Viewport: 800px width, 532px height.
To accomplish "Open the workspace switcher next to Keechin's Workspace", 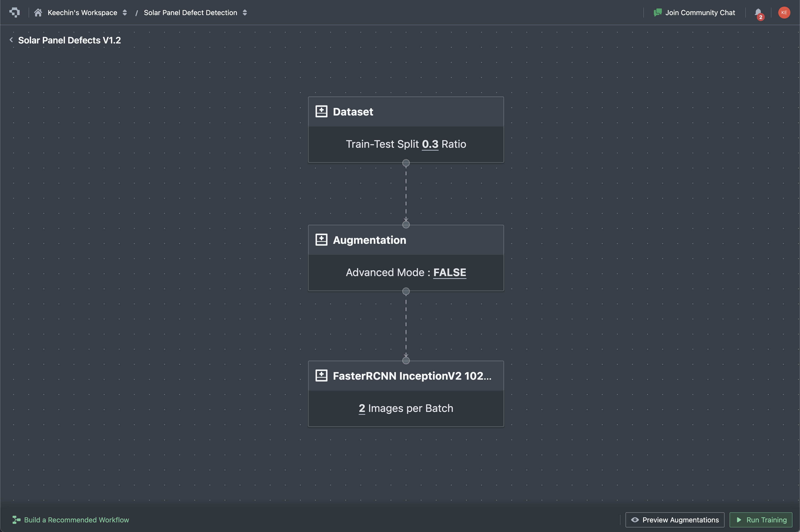I will tap(124, 12).
